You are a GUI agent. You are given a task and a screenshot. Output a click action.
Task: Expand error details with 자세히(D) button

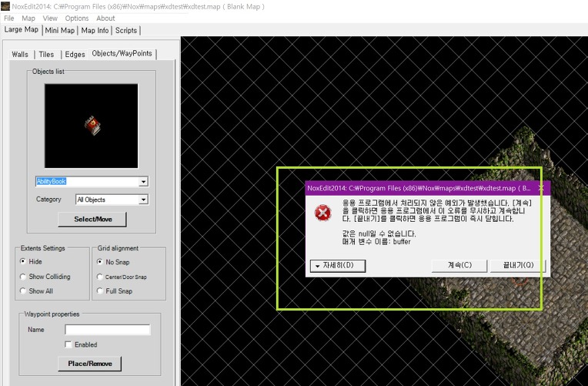[x=337, y=265]
